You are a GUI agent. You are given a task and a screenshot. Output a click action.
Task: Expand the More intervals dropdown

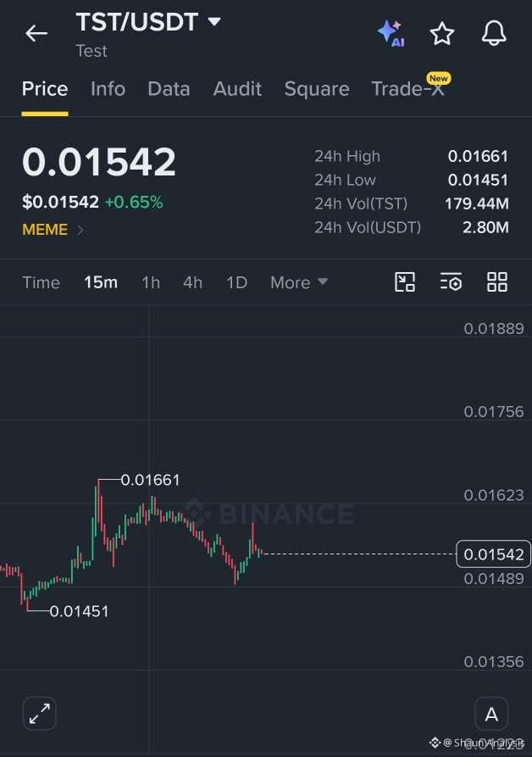299,282
